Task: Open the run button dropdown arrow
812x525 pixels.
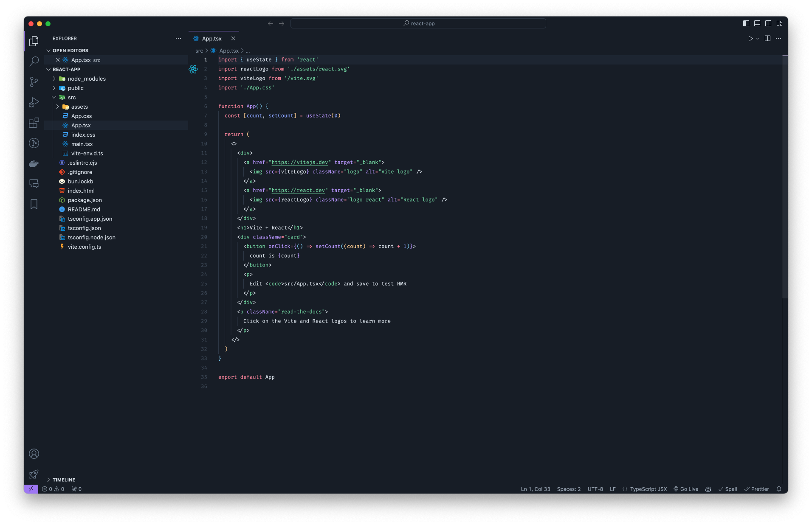Action: click(x=758, y=39)
